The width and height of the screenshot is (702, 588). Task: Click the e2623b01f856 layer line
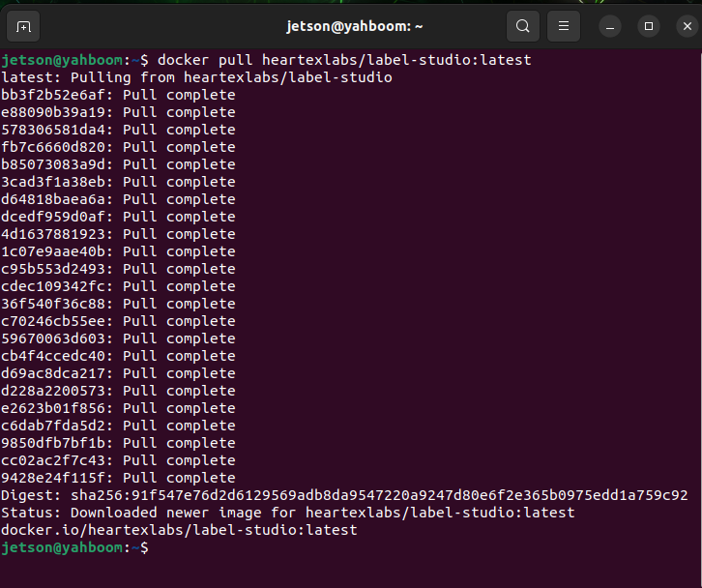coord(118,408)
